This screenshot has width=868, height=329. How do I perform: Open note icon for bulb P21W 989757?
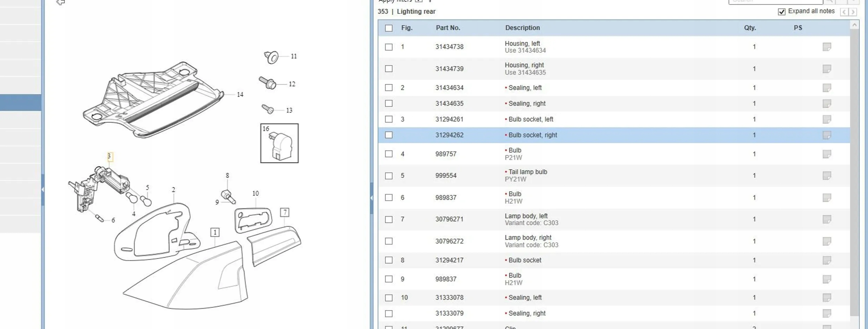827,154
